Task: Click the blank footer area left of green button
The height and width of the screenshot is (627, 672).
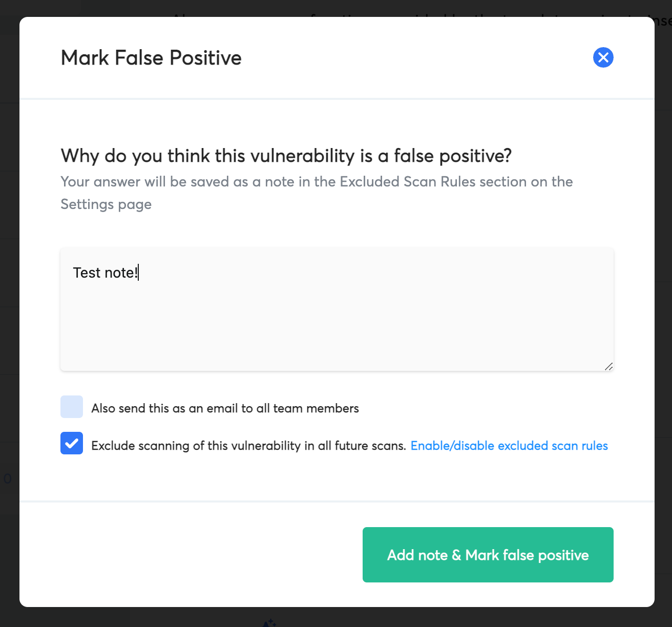Action: coord(191,555)
